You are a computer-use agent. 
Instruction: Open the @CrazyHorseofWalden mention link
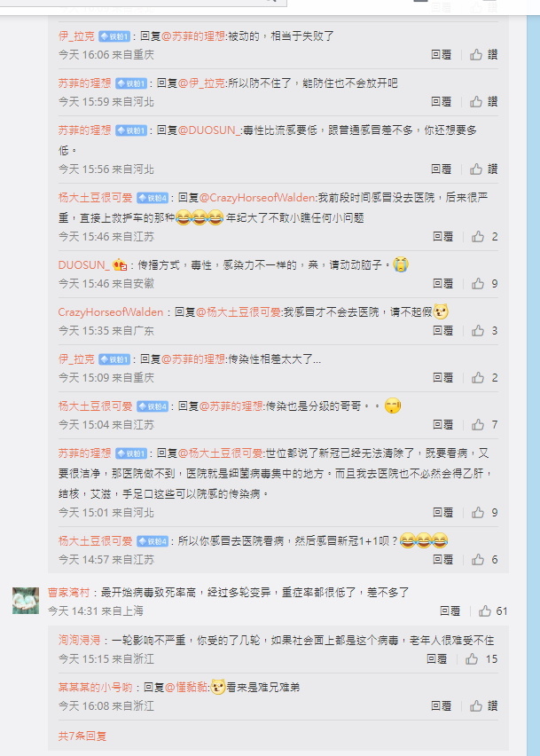pos(257,197)
